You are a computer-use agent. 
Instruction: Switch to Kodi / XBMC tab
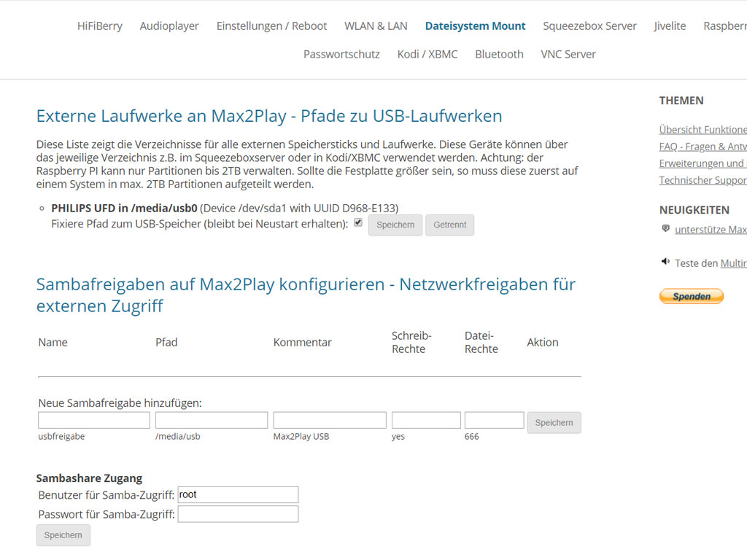427,54
